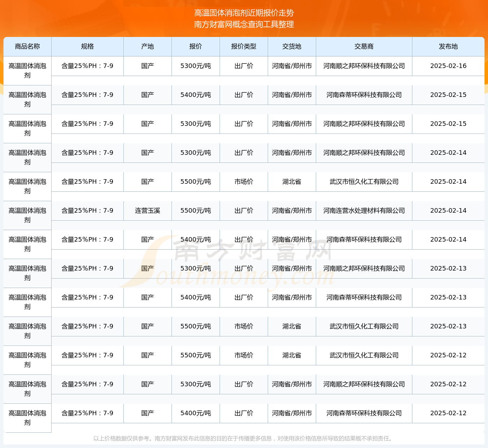
Task: Click 河南森蒂环保科技有限公司 dated 2025-02-14
Action: tap(364, 240)
